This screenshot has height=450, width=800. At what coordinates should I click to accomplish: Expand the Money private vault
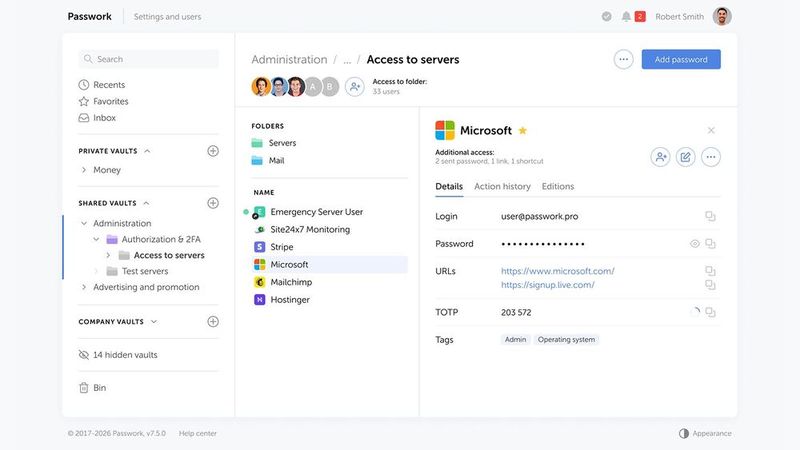(x=84, y=170)
